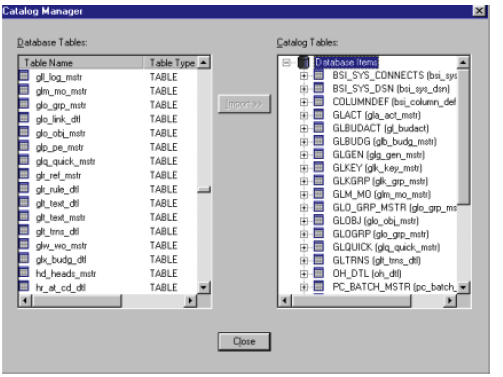
Task: Click table icon beside glp_pe_mstr
Action: point(24,146)
